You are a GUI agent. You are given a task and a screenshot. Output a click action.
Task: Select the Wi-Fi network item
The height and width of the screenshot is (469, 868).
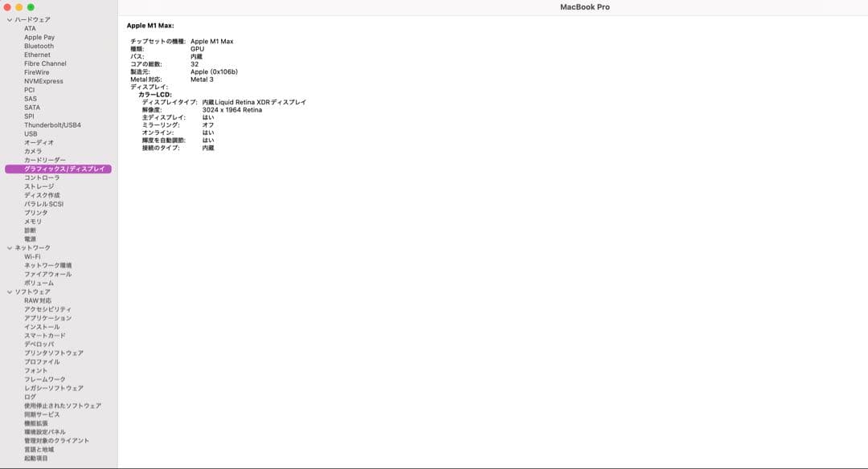click(x=32, y=257)
